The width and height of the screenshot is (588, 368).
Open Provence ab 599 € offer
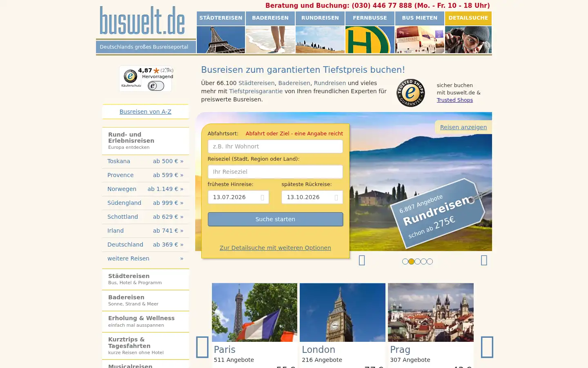point(145,175)
